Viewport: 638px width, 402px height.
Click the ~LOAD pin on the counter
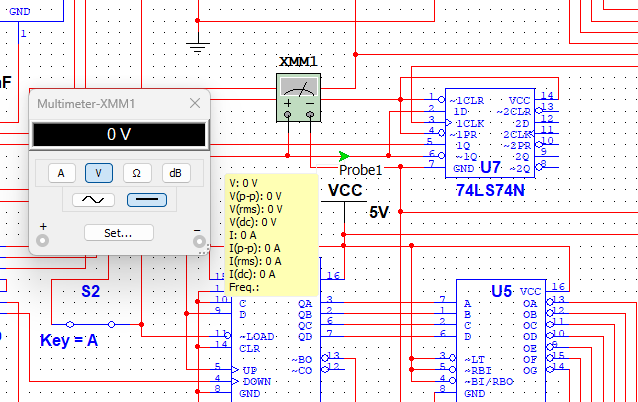[257, 337]
